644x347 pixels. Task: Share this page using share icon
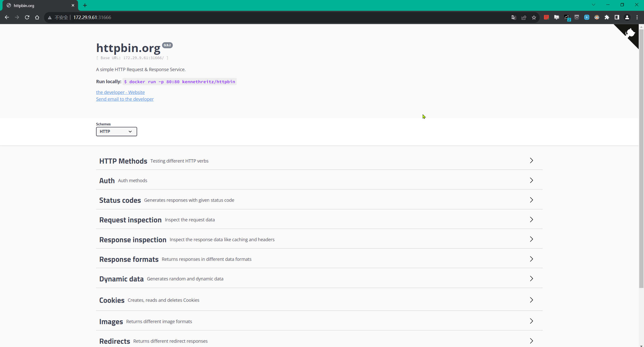524,17
